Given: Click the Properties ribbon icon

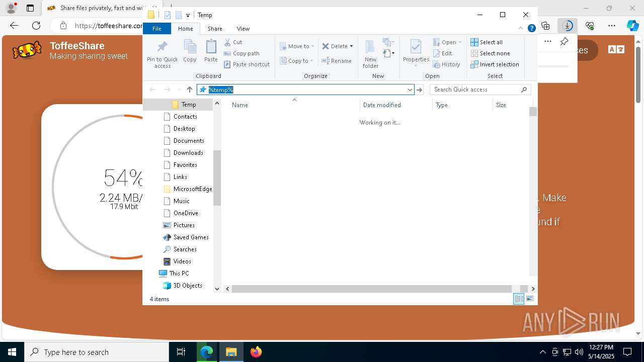Looking at the screenshot, I should [x=416, y=53].
